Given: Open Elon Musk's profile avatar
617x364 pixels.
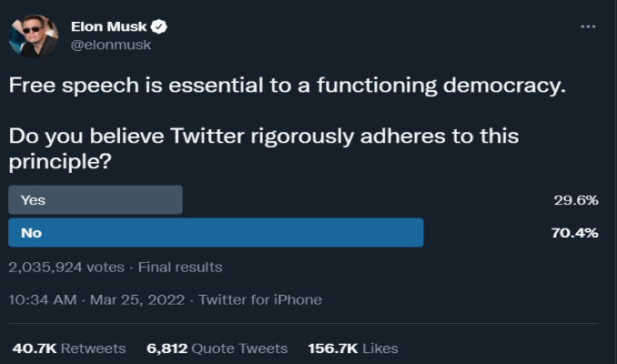Looking at the screenshot, I should click(x=34, y=36).
